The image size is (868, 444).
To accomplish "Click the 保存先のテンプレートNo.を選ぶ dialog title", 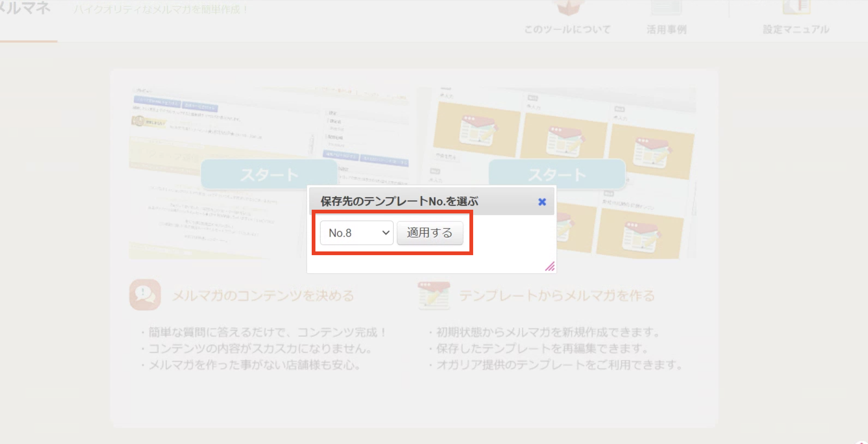I will [x=399, y=202].
